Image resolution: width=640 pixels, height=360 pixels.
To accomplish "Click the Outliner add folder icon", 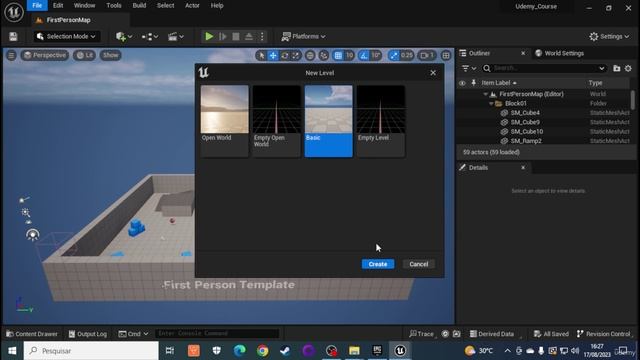I will (617, 68).
